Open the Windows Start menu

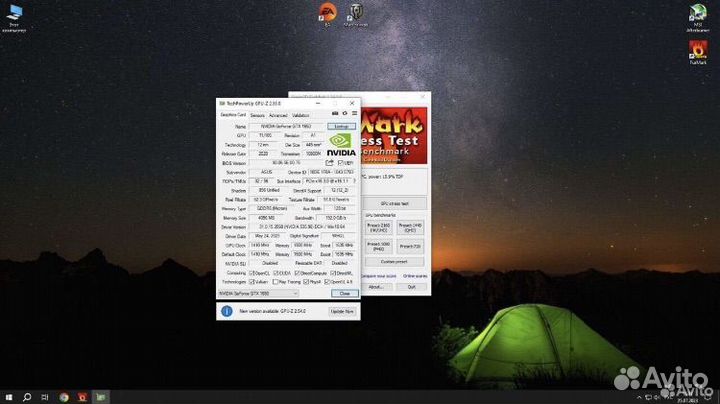click(9, 397)
